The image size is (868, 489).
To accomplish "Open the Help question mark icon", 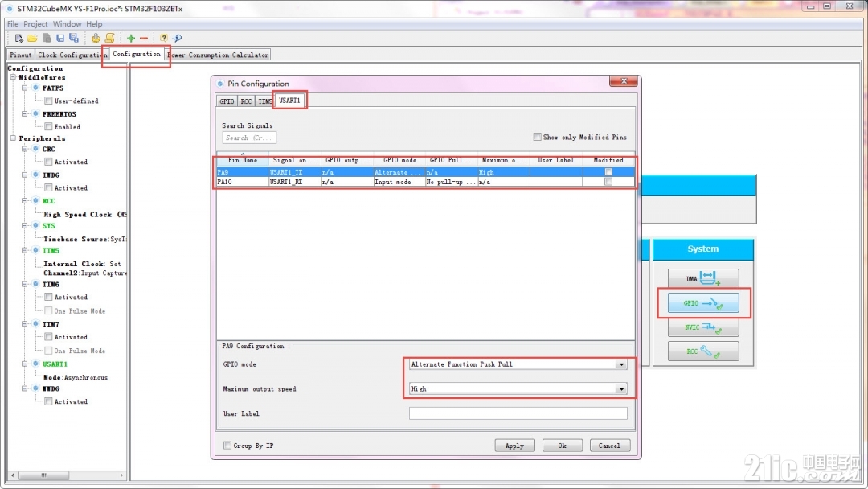I will (x=163, y=39).
